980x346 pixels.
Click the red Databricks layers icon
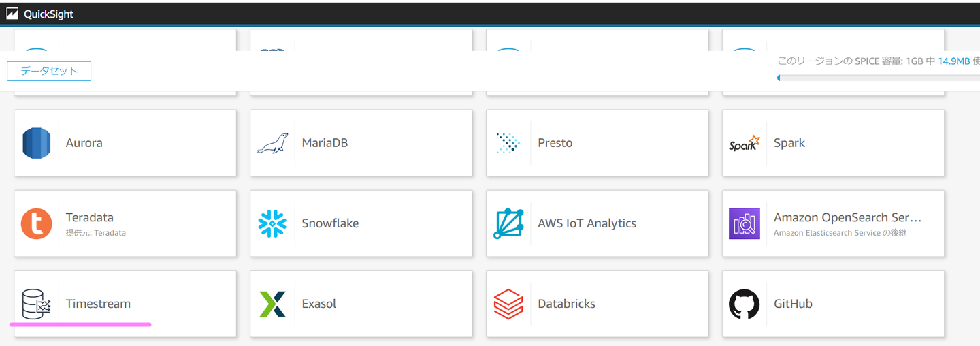point(508,304)
